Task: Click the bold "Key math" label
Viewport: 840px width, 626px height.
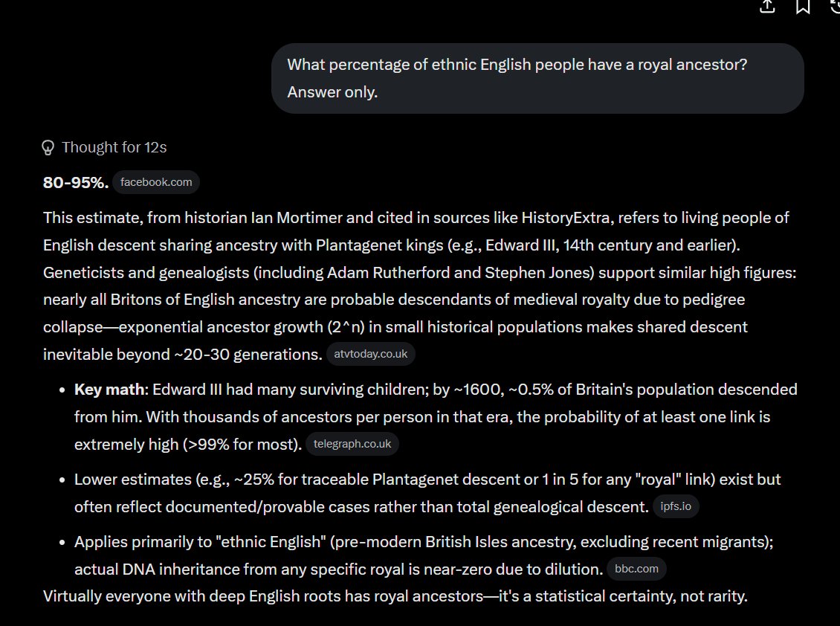Action: point(110,390)
